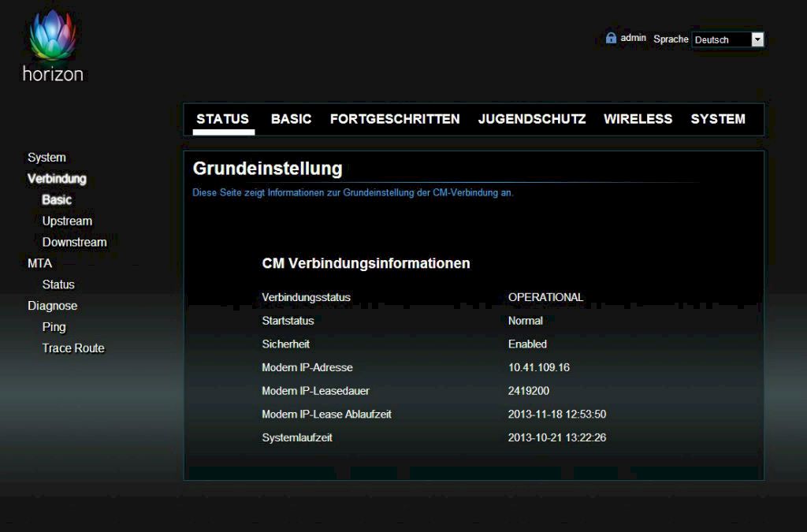Open the Trace Route tool
The height and width of the screenshot is (532, 807).
(x=73, y=348)
